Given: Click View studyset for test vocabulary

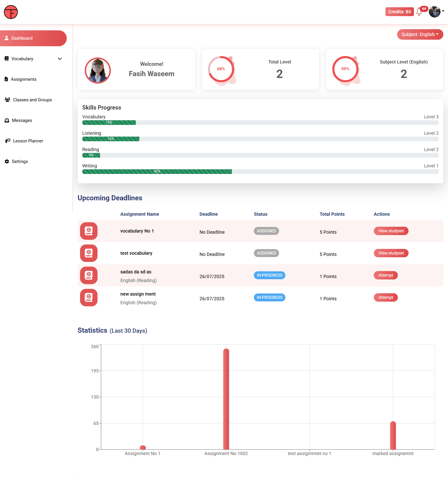Looking at the screenshot, I should tap(391, 253).
